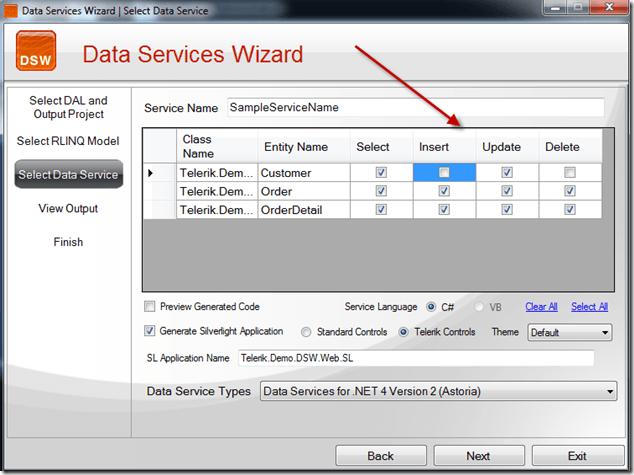Screen dimensions: 634x475
Task: Toggle Select checkbox for Order row
Action: (x=381, y=191)
